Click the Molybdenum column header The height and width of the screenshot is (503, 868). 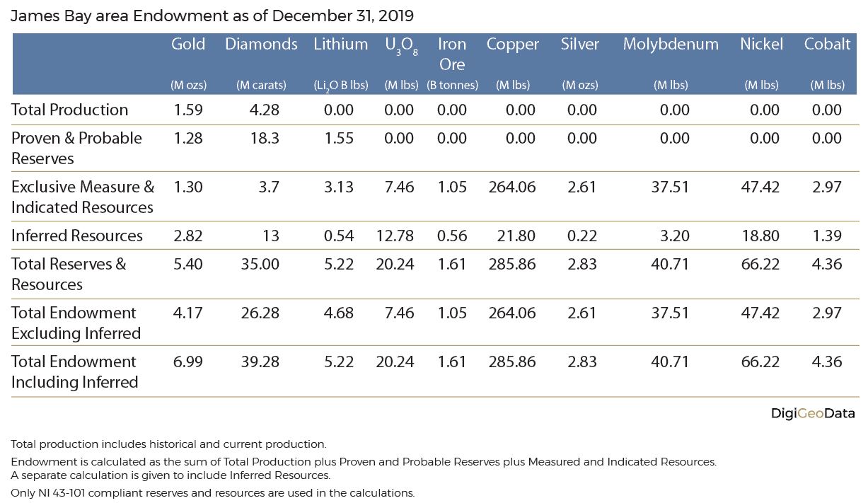(670, 45)
